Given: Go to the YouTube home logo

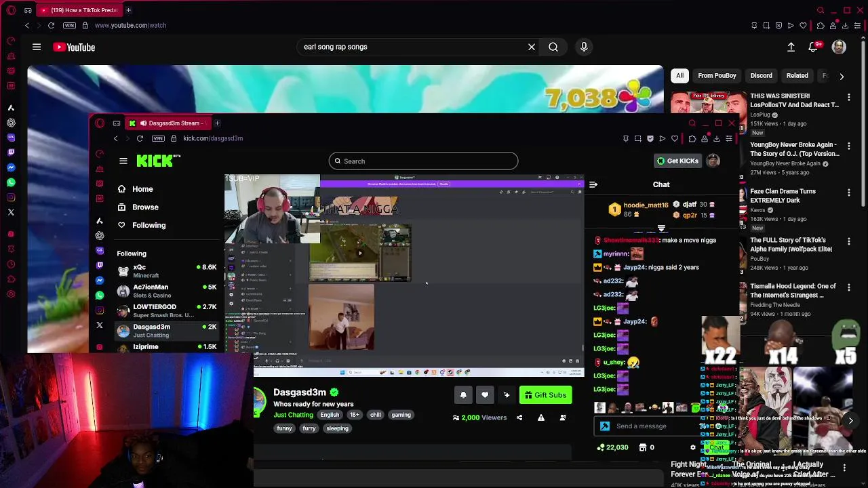Looking at the screenshot, I should pos(74,47).
